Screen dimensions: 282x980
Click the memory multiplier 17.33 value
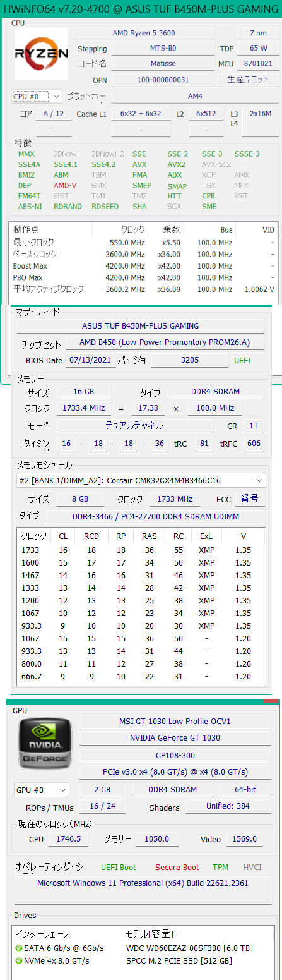pyautogui.click(x=148, y=408)
